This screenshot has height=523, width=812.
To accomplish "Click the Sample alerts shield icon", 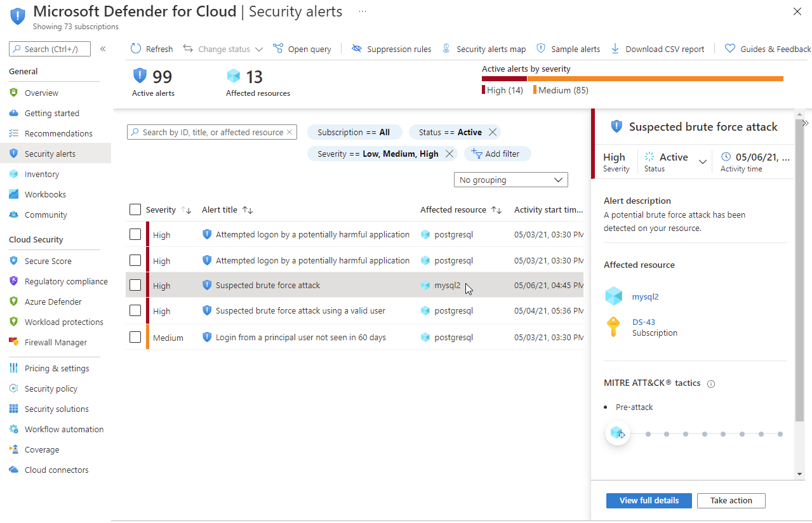I will 541,48.
